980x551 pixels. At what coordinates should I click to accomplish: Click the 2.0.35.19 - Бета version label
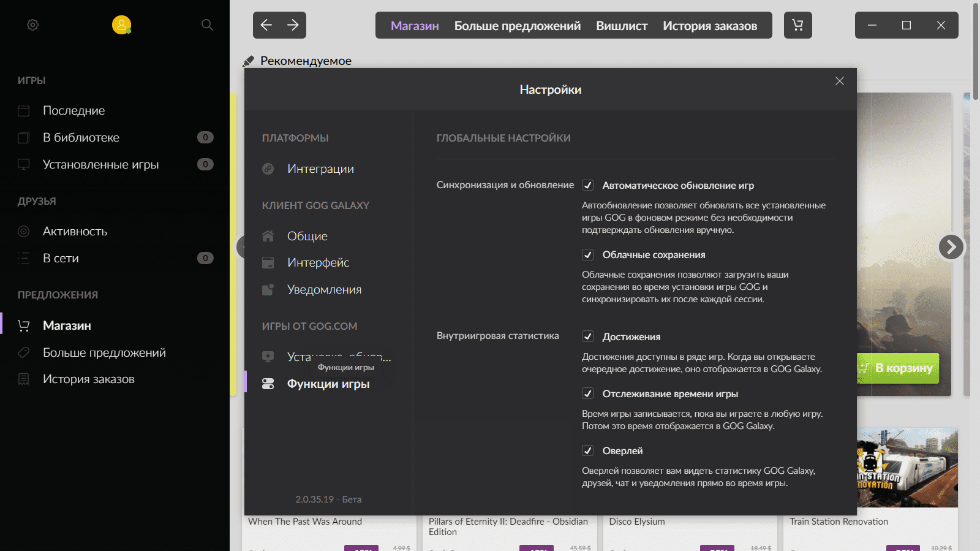tap(328, 500)
